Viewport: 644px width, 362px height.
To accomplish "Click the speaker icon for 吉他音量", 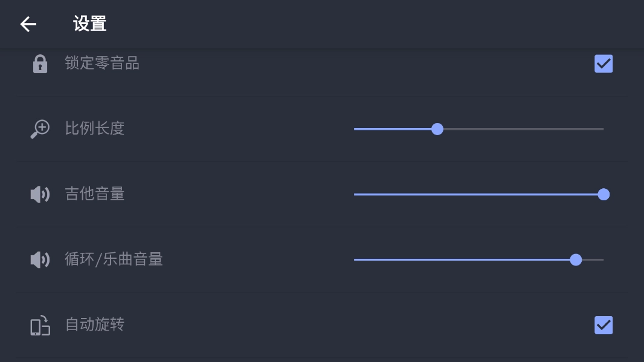I will (x=40, y=194).
